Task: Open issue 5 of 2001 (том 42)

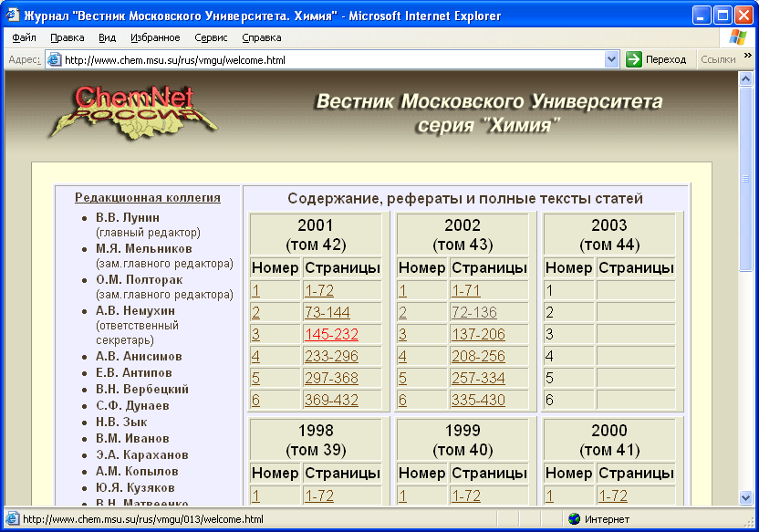Action: (256, 378)
